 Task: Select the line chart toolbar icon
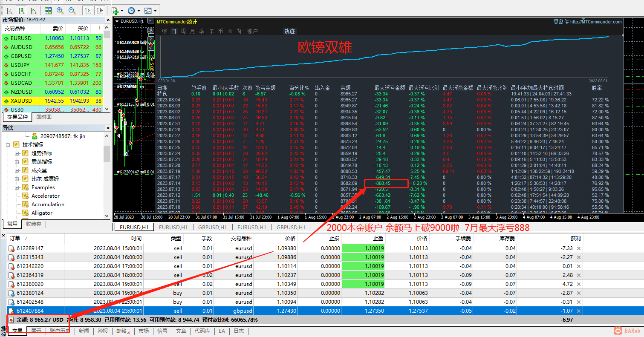click(x=32, y=11)
